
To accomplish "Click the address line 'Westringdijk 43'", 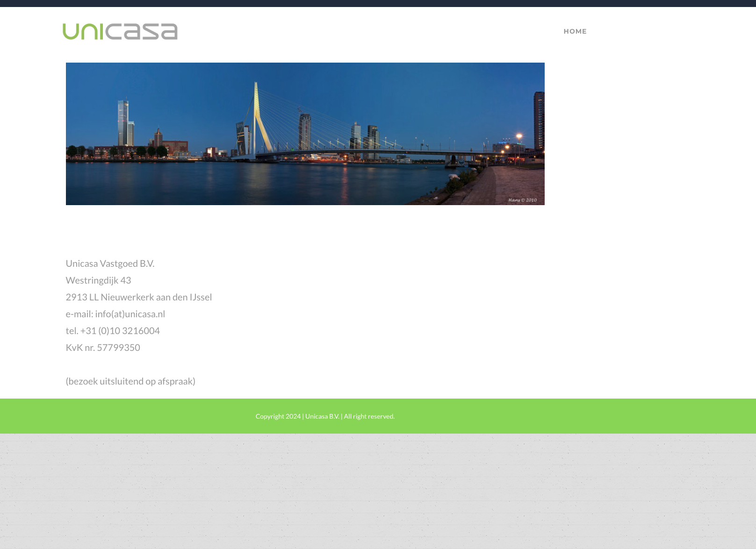I will coord(98,280).
